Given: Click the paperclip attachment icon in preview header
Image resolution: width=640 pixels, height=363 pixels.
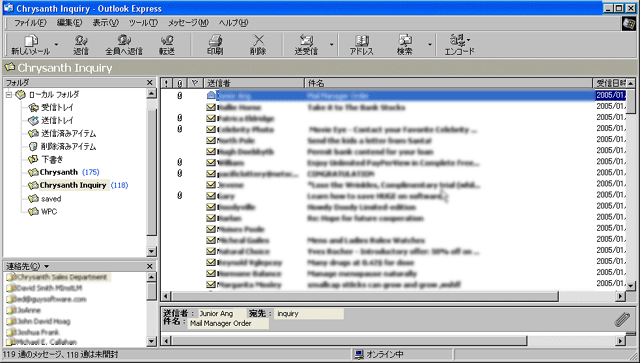Looking at the screenshot, I should pyautogui.click(x=622, y=319).
